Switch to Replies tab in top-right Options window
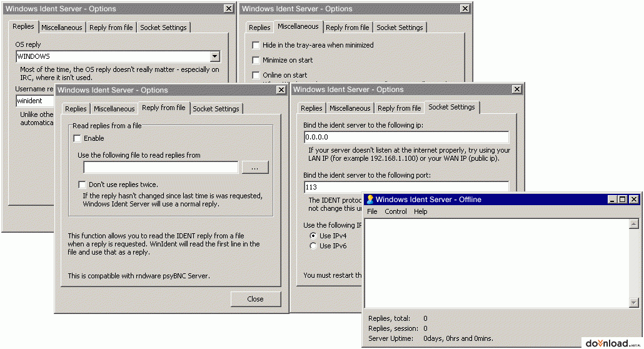644x349 pixels. [259, 28]
